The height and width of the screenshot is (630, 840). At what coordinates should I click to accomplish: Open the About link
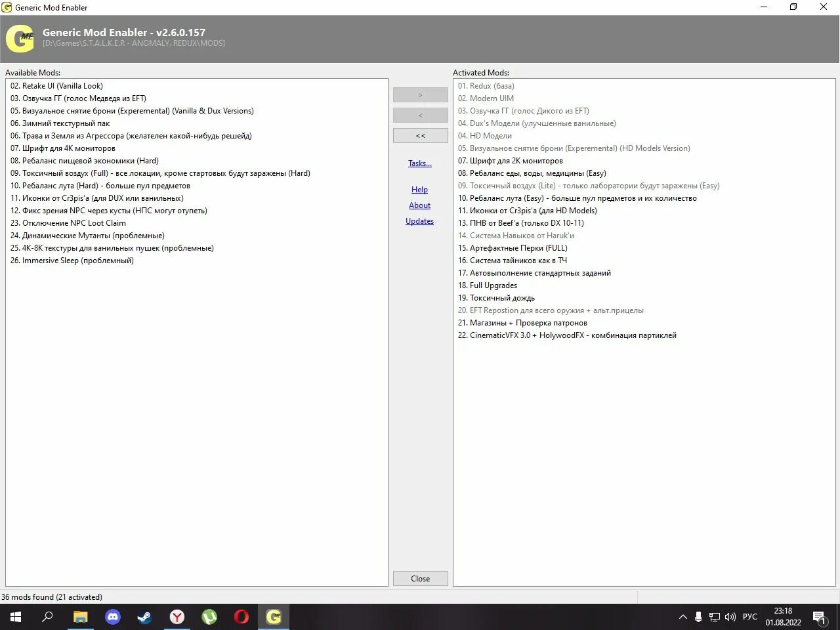(x=420, y=205)
